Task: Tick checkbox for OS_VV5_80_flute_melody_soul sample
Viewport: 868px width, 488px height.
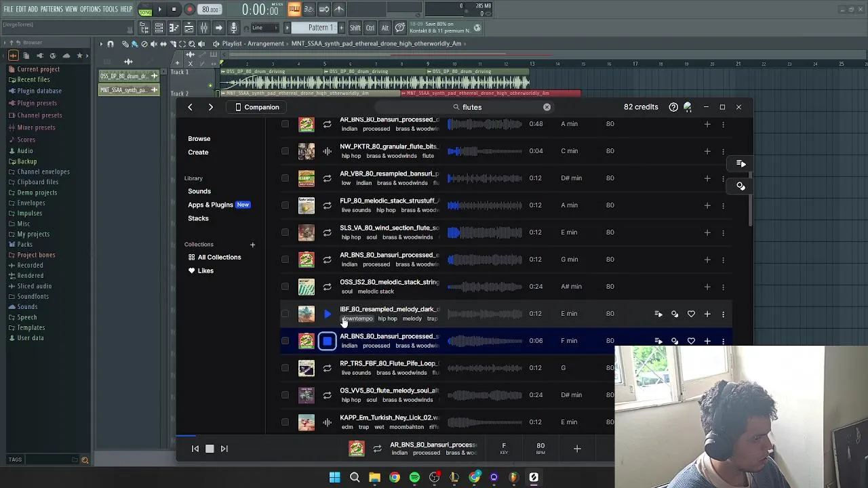Action: (x=285, y=395)
